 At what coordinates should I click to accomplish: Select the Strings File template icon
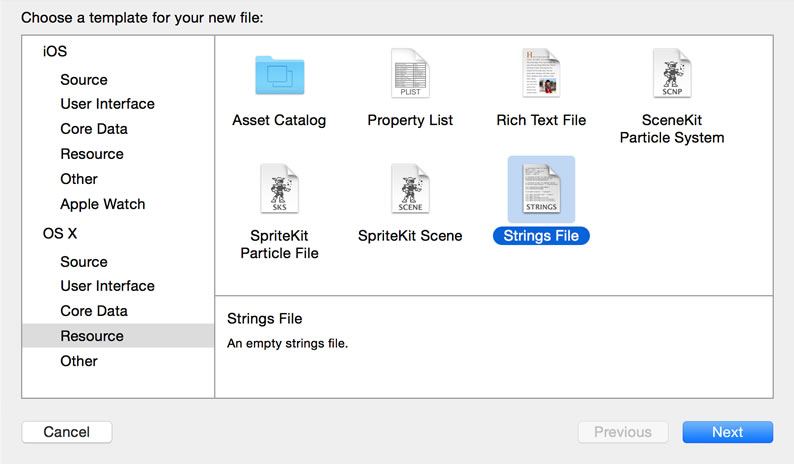point(541,189)
